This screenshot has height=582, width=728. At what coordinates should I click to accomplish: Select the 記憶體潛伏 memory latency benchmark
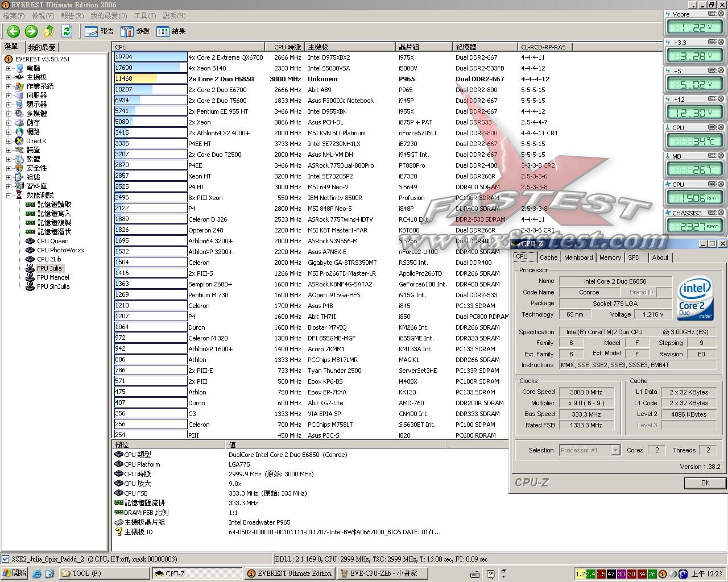[x=54, y=232]
